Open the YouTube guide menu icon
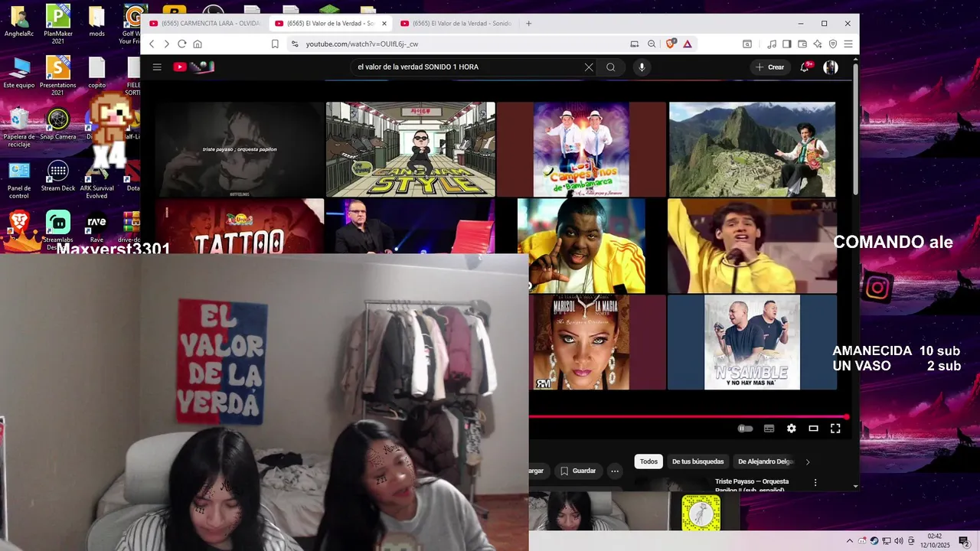 click(157, 67)
